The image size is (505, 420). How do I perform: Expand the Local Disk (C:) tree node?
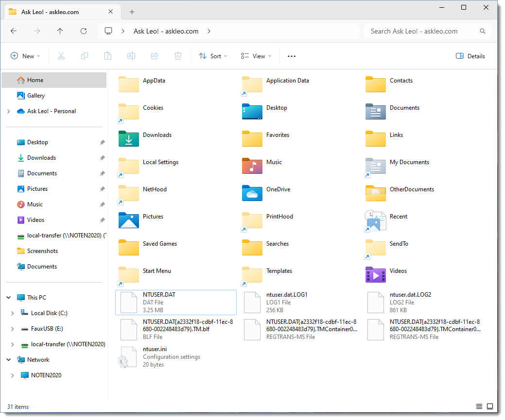click(12, 313)
